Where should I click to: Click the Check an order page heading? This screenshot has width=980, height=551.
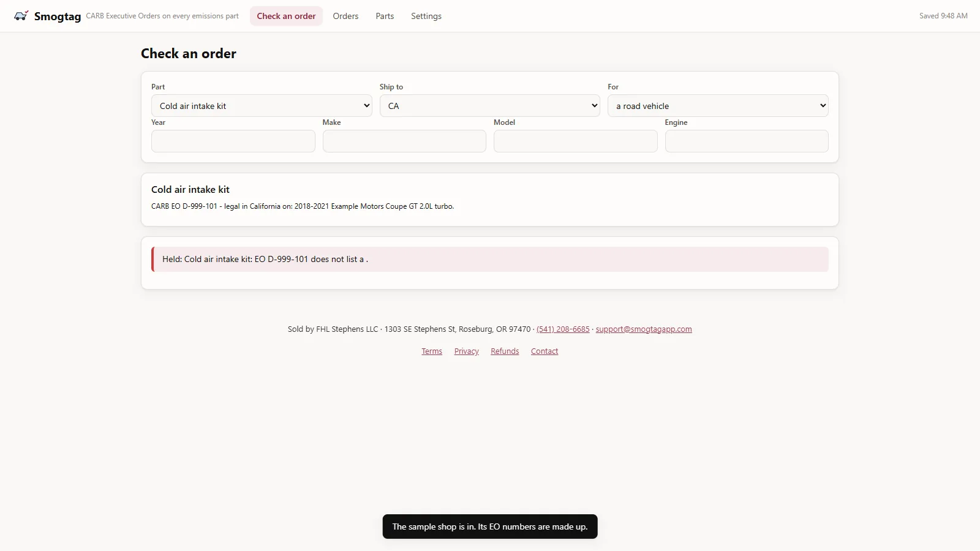tap(189, 54)
